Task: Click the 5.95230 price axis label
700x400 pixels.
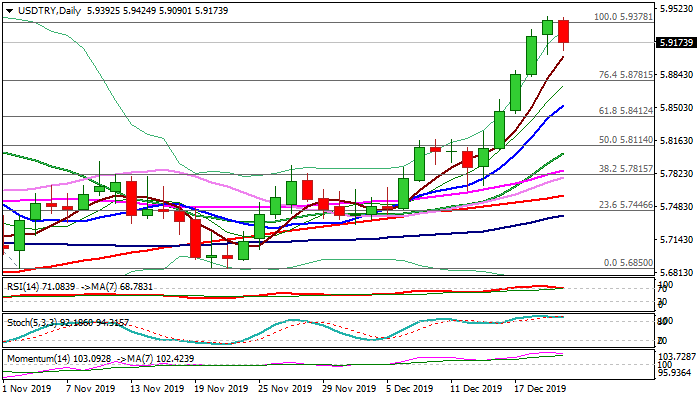Action: 677,8
